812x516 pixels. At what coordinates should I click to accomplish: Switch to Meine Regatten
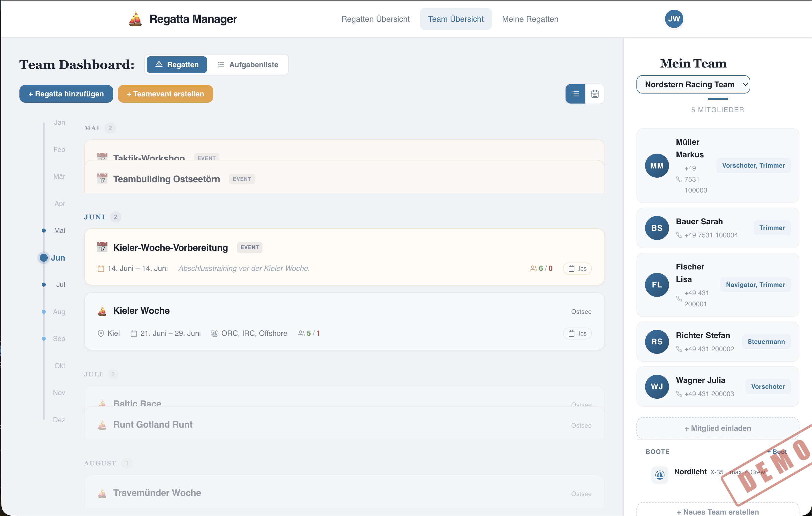[530, 19]
